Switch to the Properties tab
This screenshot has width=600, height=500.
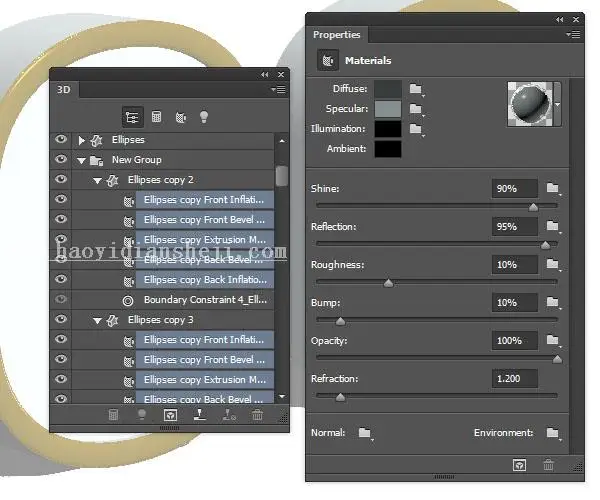[337, 35]
